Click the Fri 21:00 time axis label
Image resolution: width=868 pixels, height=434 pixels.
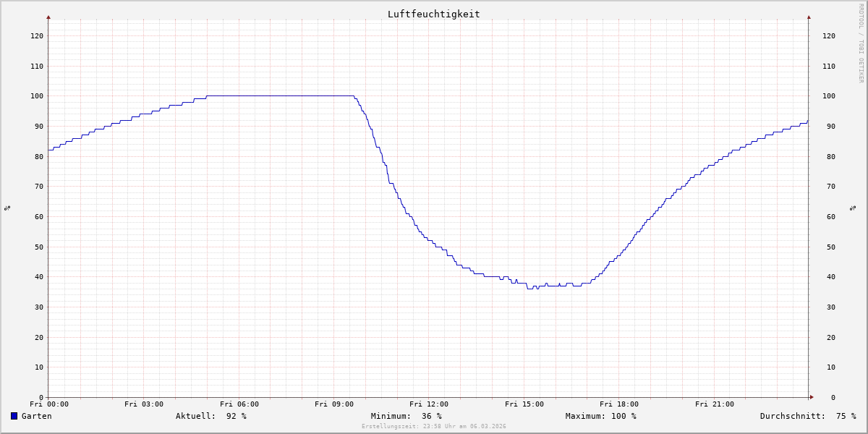click(715, 404)
